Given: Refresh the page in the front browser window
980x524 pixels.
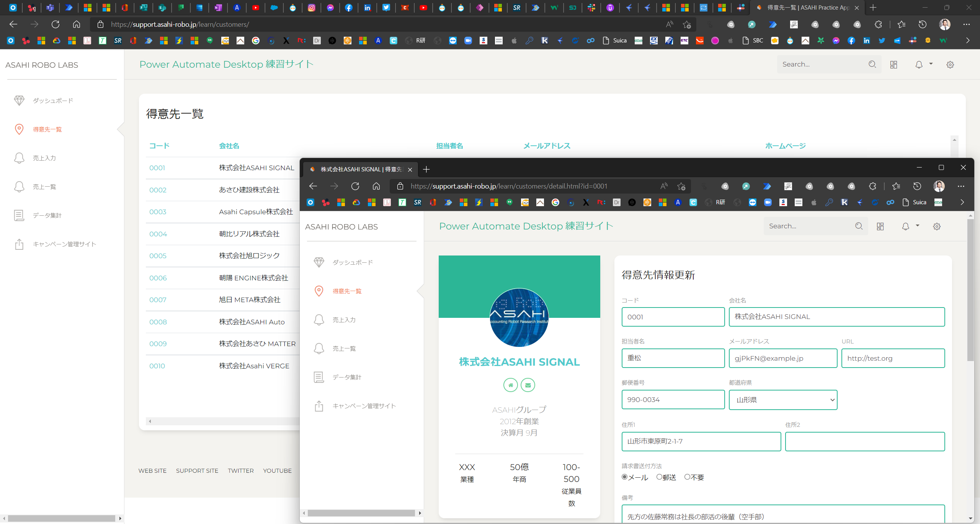Looking at the screenshot, I should click(x=355, y=186).
